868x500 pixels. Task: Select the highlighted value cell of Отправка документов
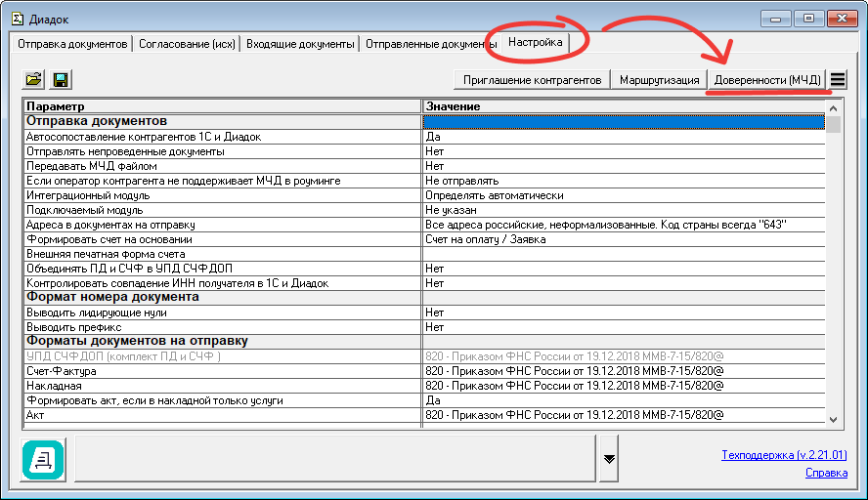(x=624, y=121)
